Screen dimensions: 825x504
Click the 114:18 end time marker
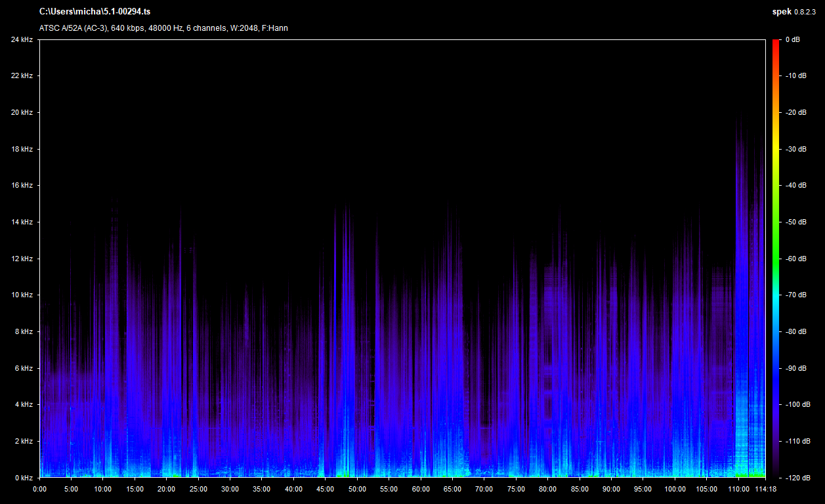[765, 489]
